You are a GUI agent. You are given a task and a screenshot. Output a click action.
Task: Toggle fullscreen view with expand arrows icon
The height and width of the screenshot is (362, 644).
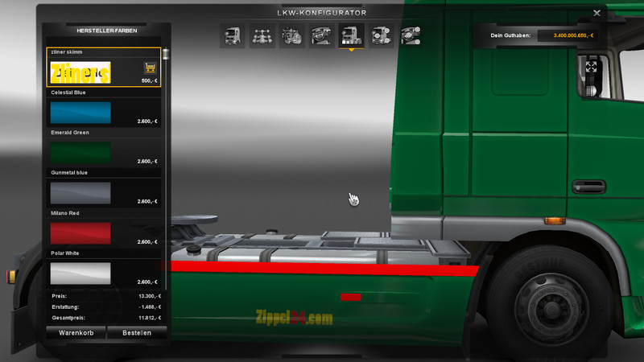(x=591, y=67)
